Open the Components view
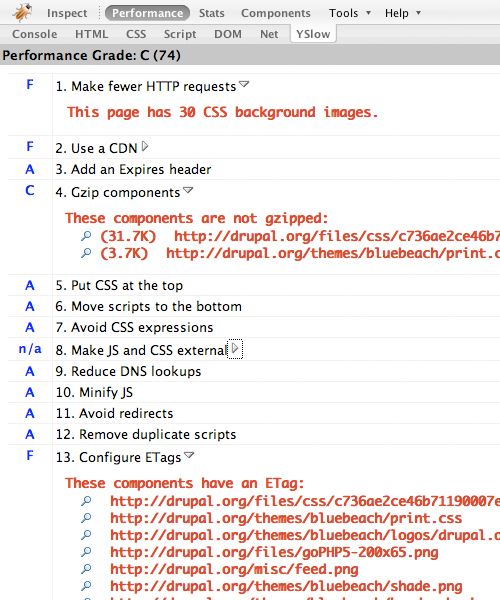500x600 pixels. pos(275,13)
